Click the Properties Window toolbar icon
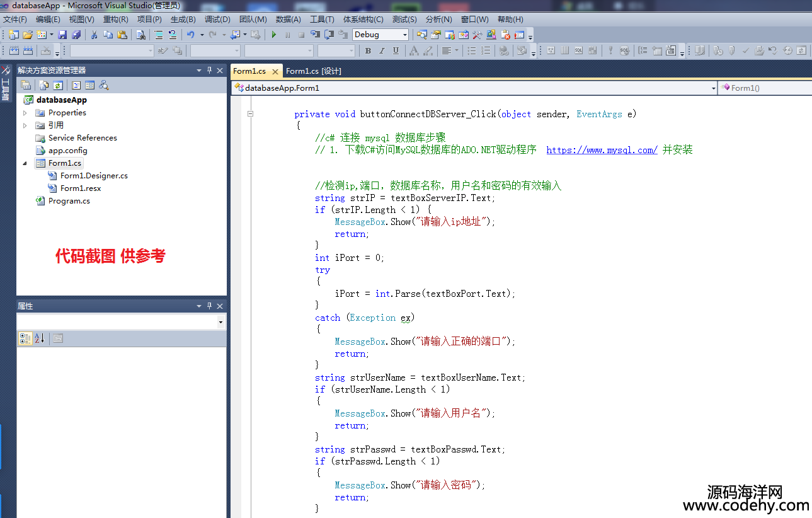This screenshot has width=812, height=518. tap(435, 35)
